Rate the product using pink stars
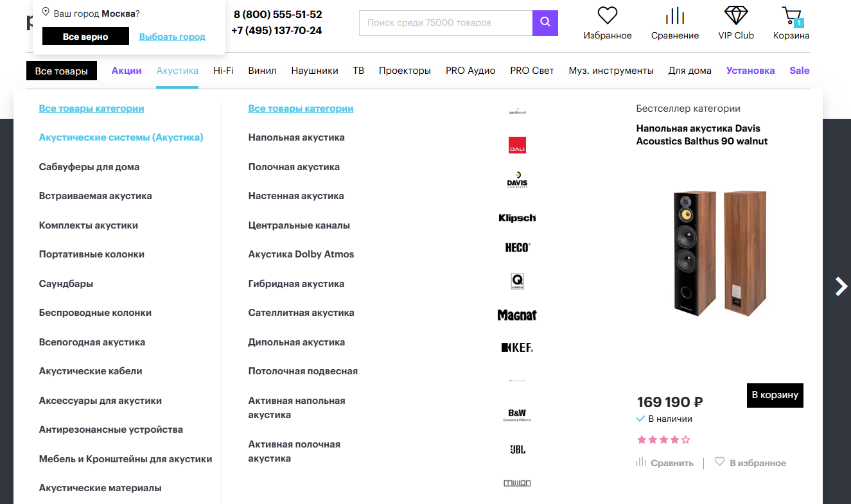Viewport: 851px width, 504px height. click(663, 440)
